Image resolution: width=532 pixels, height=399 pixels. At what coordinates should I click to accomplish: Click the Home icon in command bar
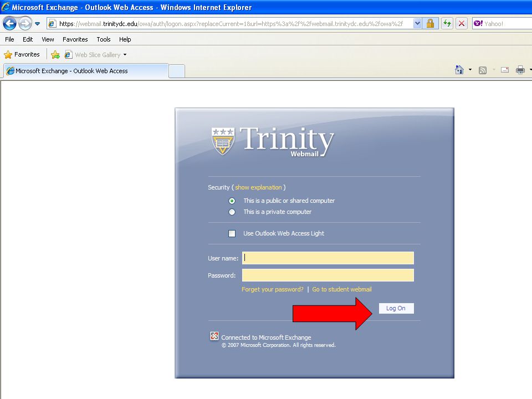point(459,70)
